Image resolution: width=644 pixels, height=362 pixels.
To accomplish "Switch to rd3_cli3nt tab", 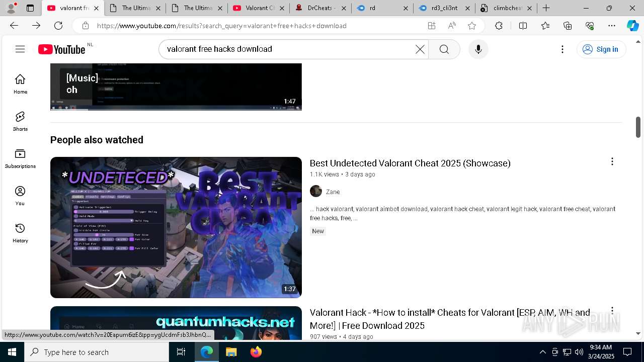I will pos(444,8).
